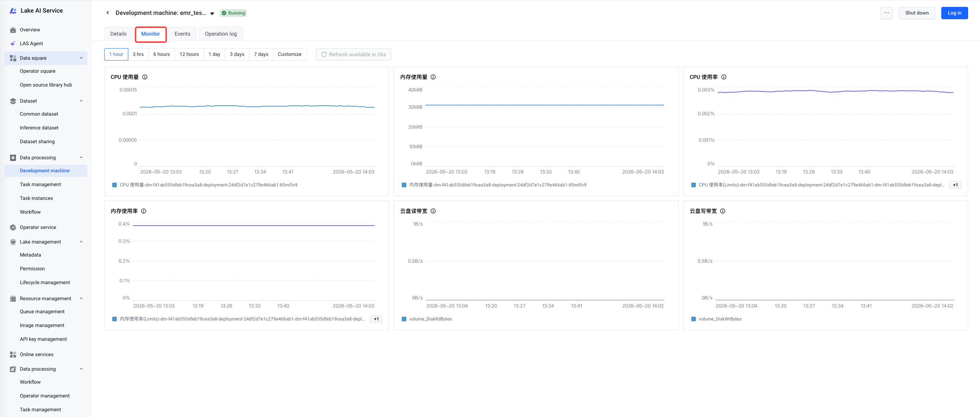The width and height of the screenshot is (980, 417).
Task: Open Customize time range option
Action: click(290, 54)
